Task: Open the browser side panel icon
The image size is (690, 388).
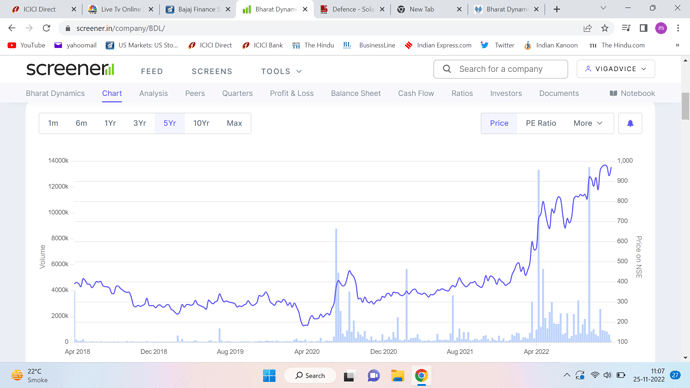Action: [643, 28]
